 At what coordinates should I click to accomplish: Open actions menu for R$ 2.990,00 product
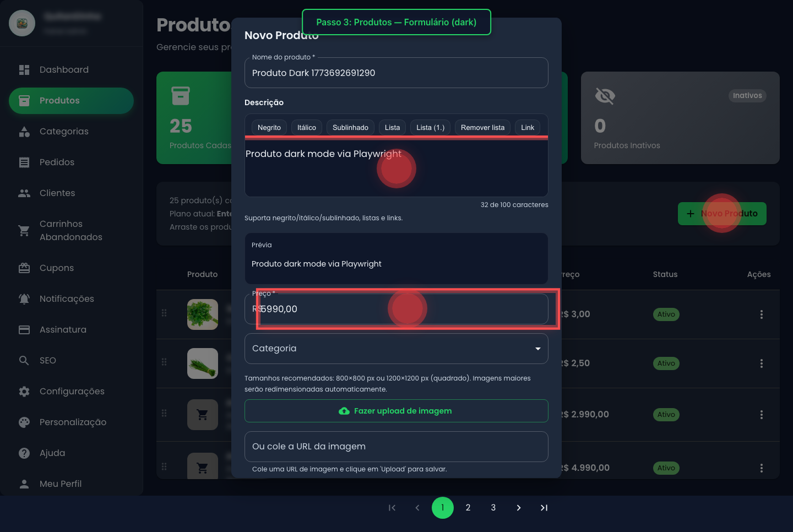coord(761,415)
